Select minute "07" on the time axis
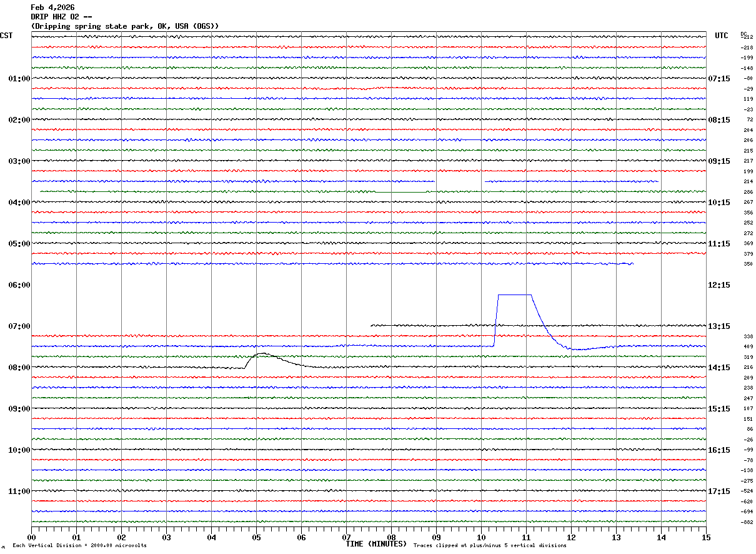The image size is (756, 554). (346, 538)
